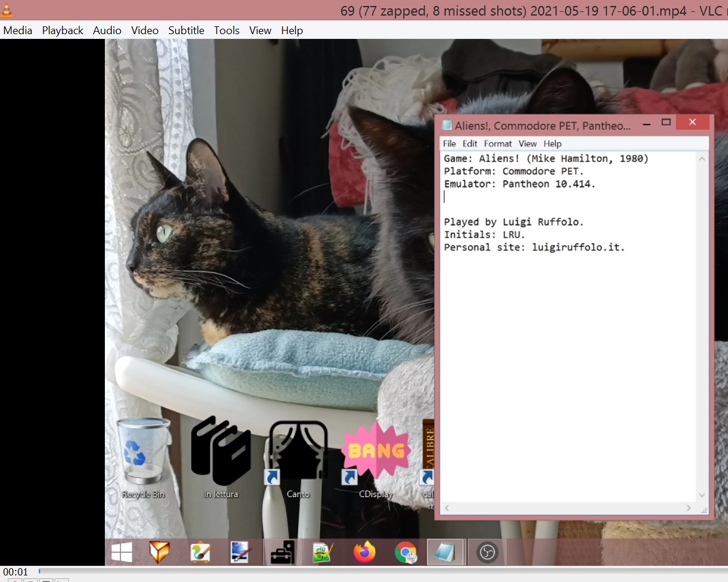Open Chrome from the taskbar
728x582 pixels.
[x=405, y=552]
